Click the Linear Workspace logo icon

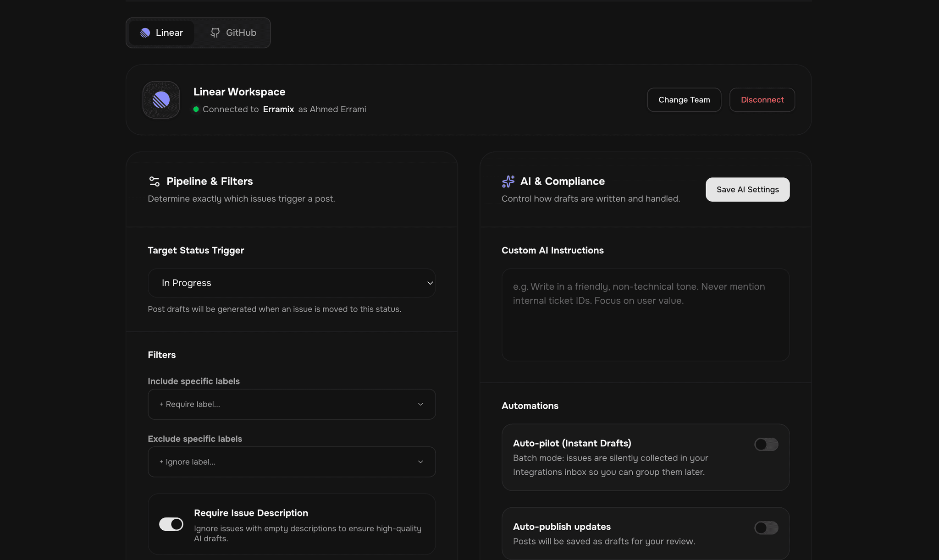(161, 100)
